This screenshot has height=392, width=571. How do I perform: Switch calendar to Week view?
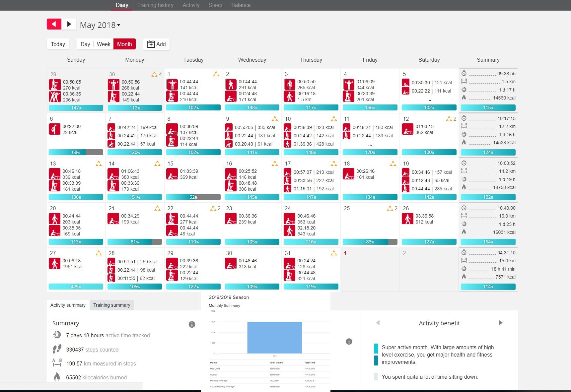click(104, 44)
